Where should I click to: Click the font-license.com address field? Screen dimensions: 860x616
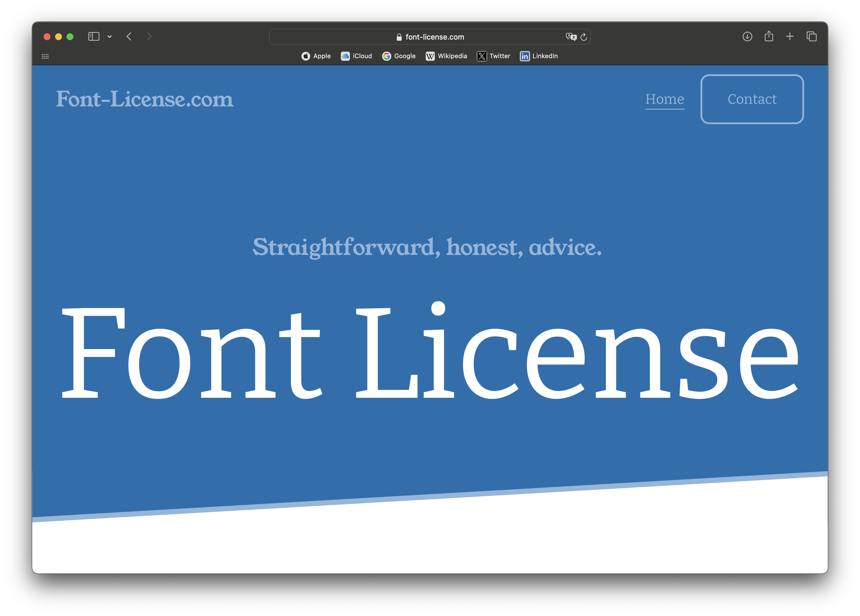click(x=430, y=37)
